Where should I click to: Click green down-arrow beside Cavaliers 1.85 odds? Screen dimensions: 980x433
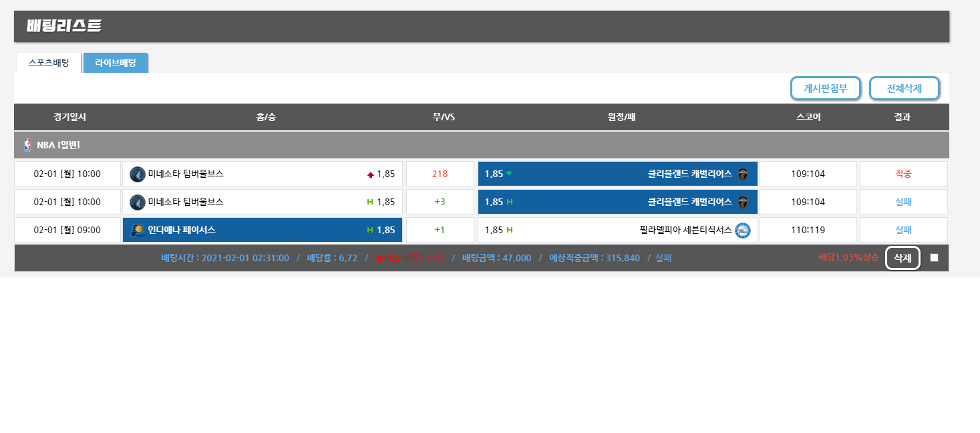click(509, 174)
